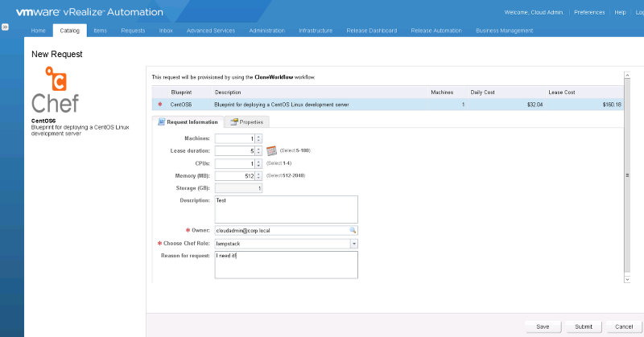644x337 pixels.
Task: Expand the left sidebar with the double-arrow icon
Action: point(5,27)
